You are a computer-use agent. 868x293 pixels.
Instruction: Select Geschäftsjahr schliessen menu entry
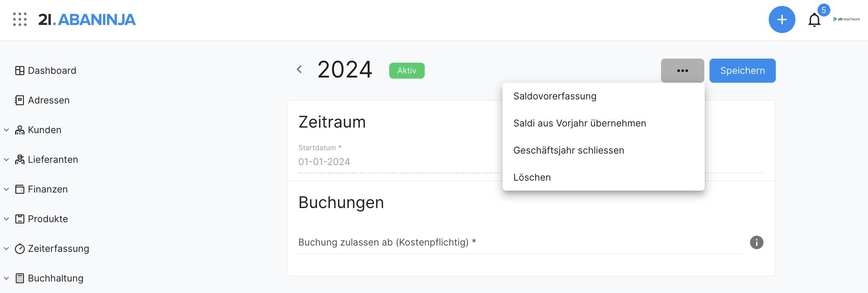pos(568,150)
